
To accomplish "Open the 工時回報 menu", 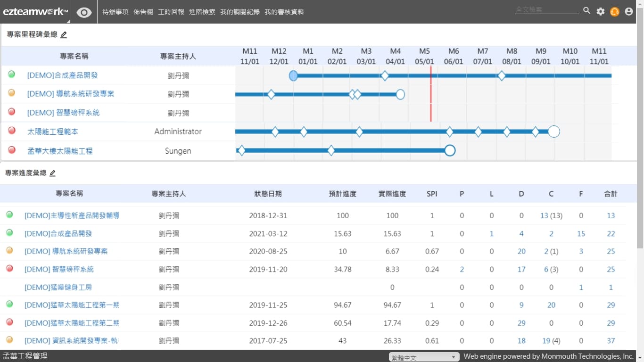I will (171, 12).
